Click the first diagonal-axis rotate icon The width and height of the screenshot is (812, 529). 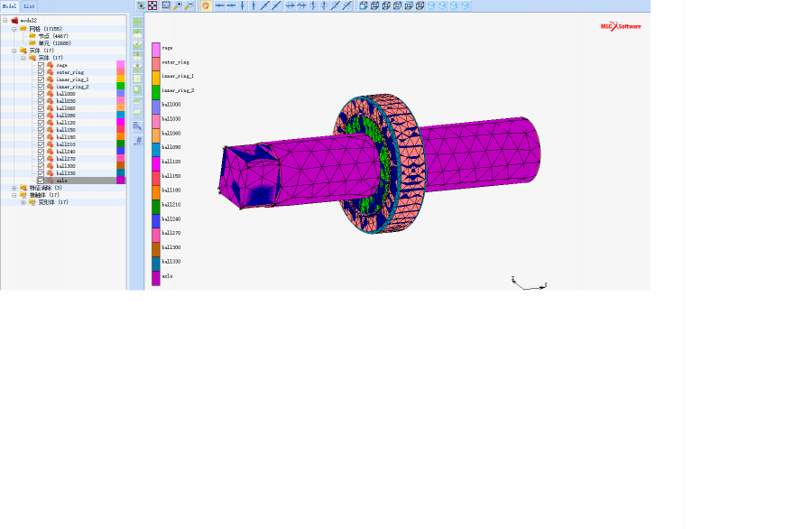click(336, 5)
